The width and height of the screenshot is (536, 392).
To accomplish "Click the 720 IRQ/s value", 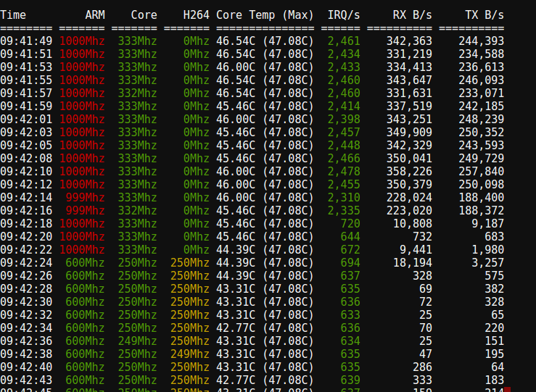I will tap(350, 224).
